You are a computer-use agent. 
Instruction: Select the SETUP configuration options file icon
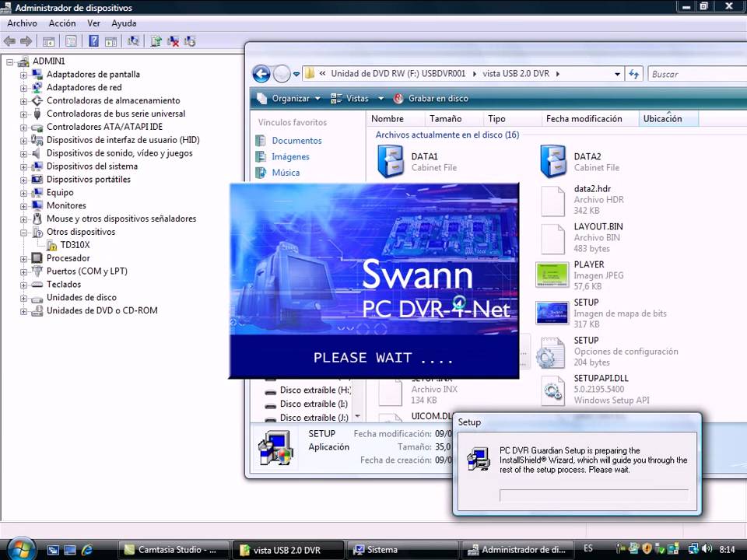pos(551,352)
